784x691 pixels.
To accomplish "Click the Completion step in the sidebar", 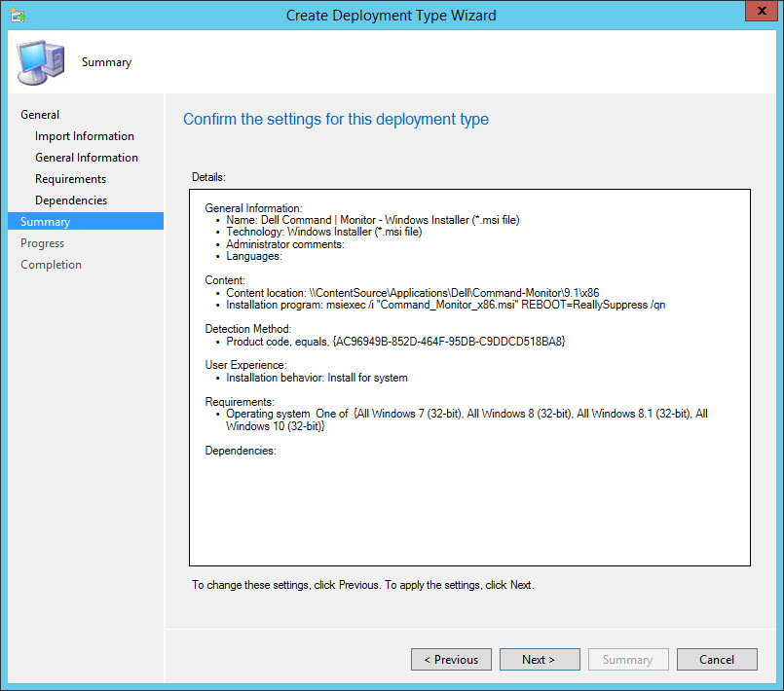I will tap(52, 265).
